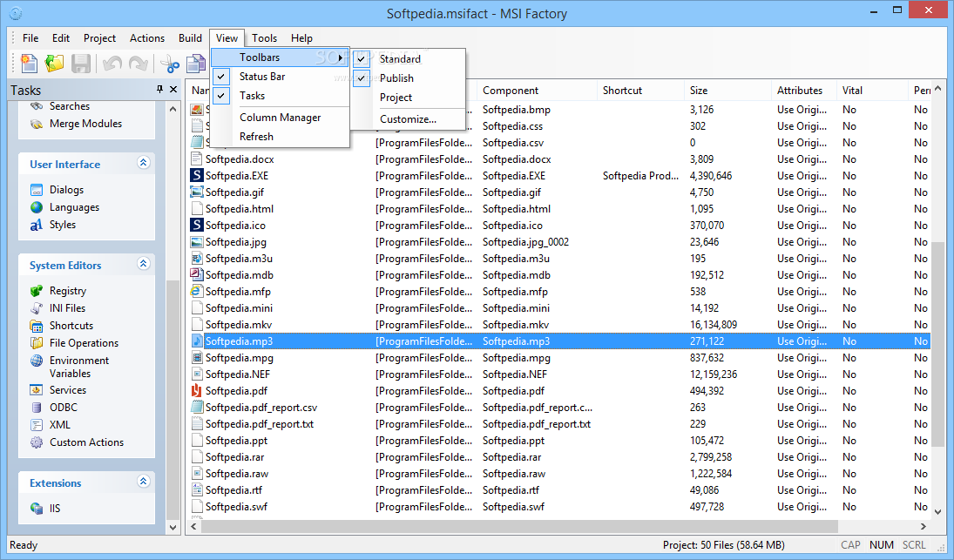Image resolution: width=954 pixels, height=560 pixels.
Task: Collapse the Extensions group
Action: 144,481
